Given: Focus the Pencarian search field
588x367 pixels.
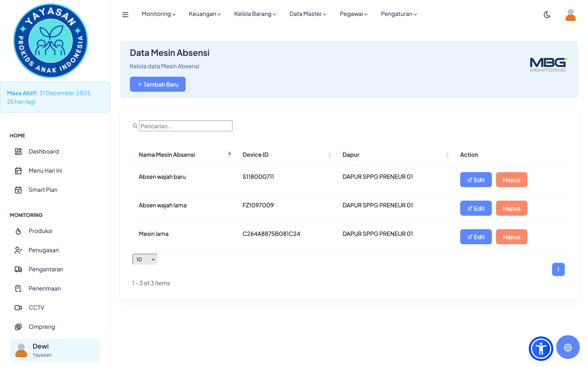Looking at the screenshot, I should point(185,126).
